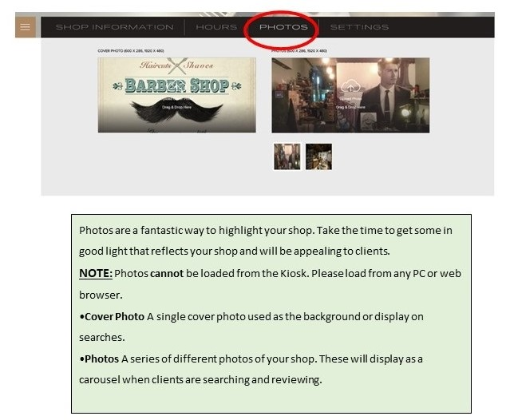514x420 pixels.
Task: Open the hamburger menu
Action: (x=26, y=27)
